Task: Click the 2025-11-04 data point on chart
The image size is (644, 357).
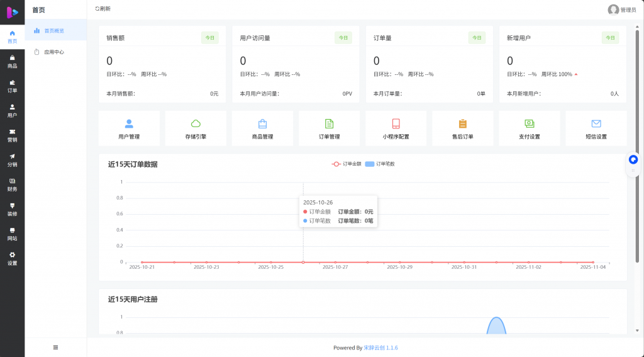Action: [x=593, y=262]
